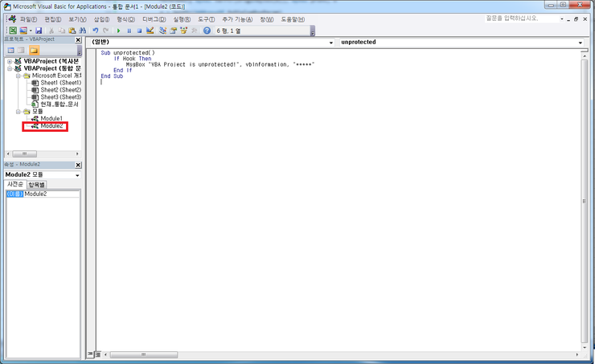Image resolution: width=595 pixels, height=364 pixels.
Task: Click the blue Help question mark icon
Action: (x=207, y=31)
